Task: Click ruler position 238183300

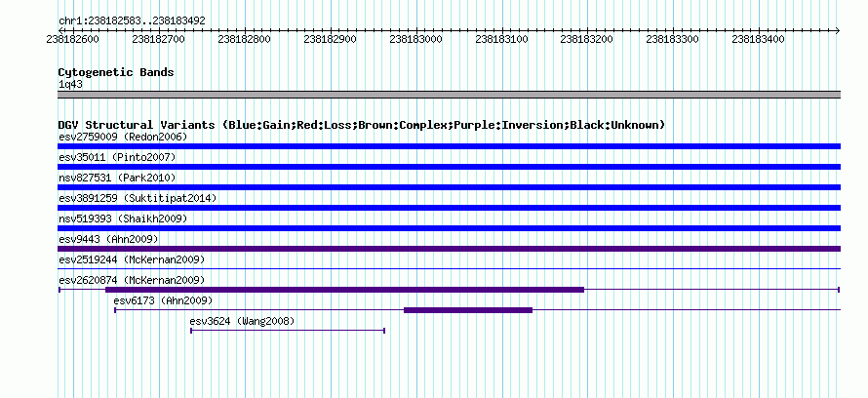Action: 673,39
